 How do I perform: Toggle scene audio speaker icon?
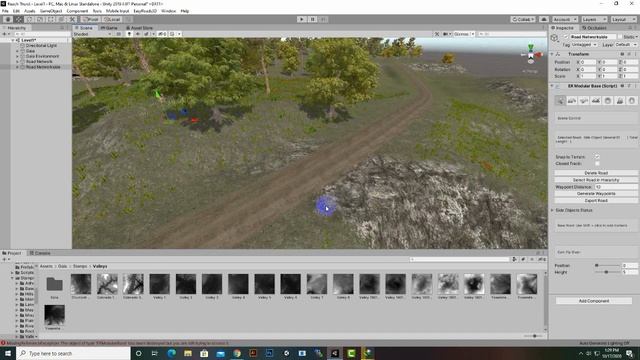coord(138,34)
